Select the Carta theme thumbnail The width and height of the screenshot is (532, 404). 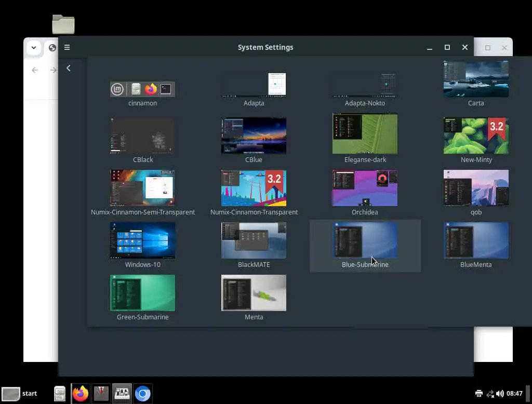(x=476, y=79)
